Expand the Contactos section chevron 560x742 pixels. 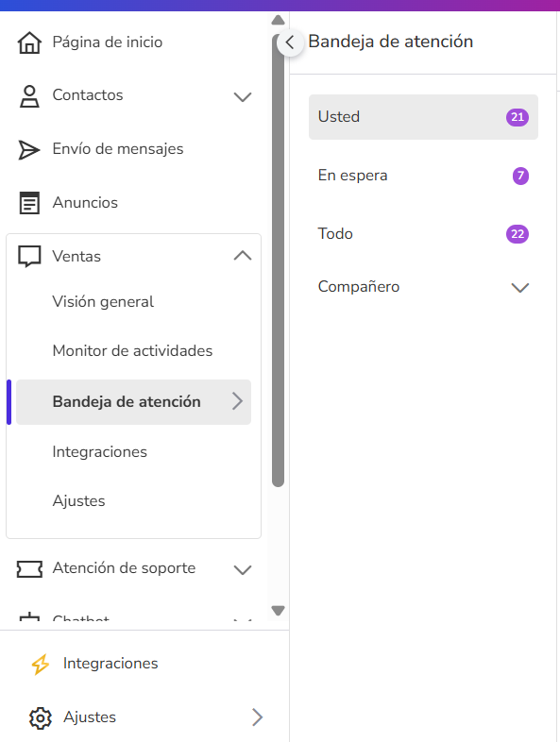tap(243, 96)
